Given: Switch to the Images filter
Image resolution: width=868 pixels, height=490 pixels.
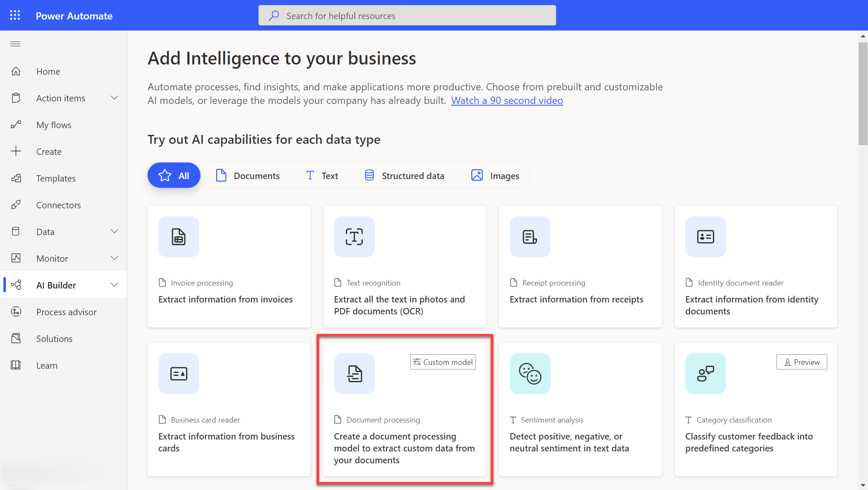Looking at the screenshot, I should pyautogui.click(x=495, y=175).
